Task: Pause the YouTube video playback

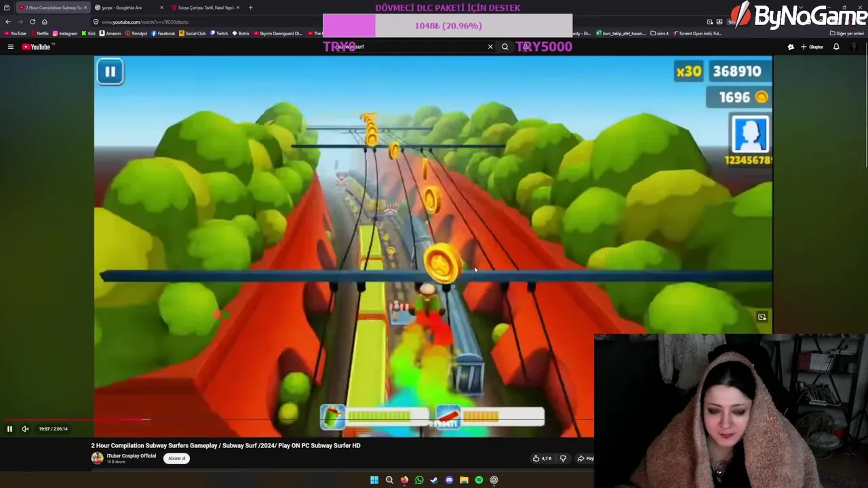Action: click(9, 428)
